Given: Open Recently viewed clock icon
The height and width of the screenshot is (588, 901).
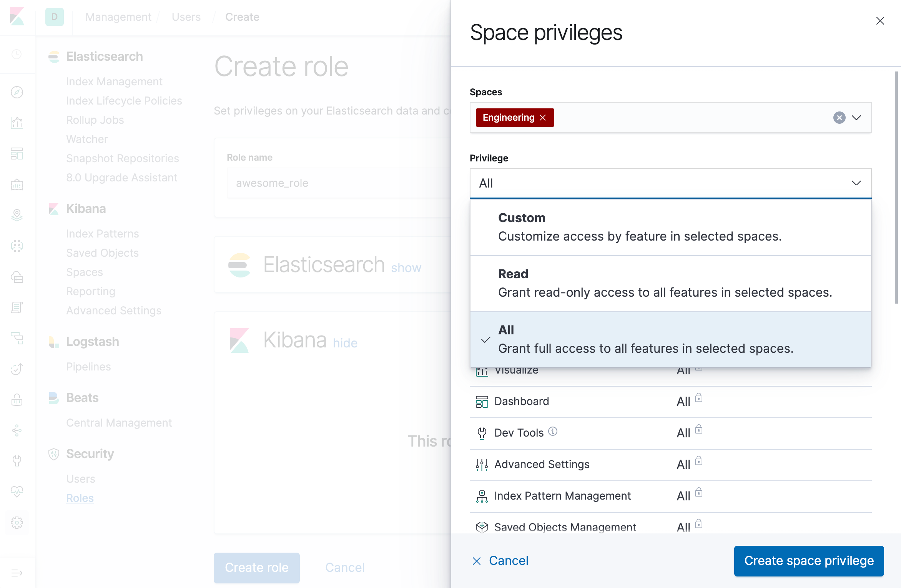Looking at the screenshot, I should (x=17, y=54).
